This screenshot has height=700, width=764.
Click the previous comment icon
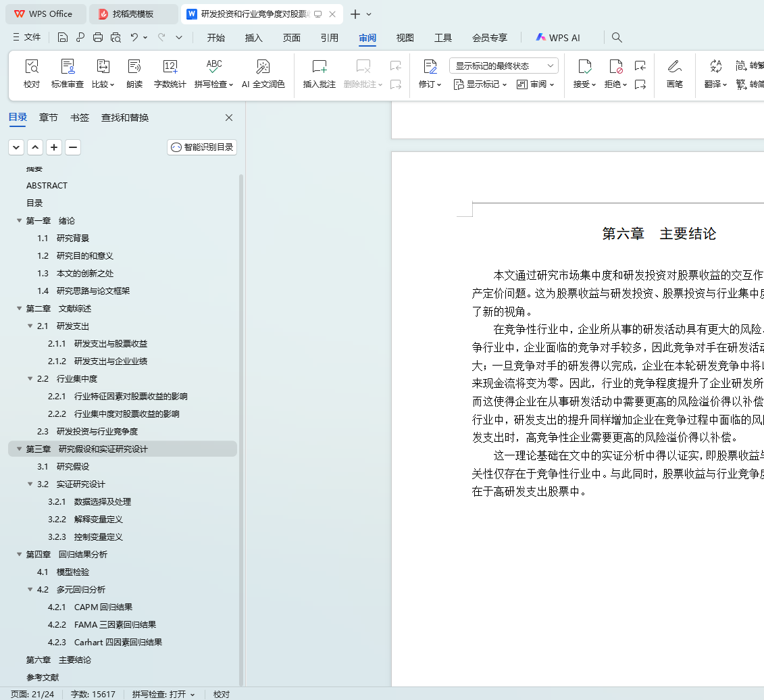(x=396, y=66)
